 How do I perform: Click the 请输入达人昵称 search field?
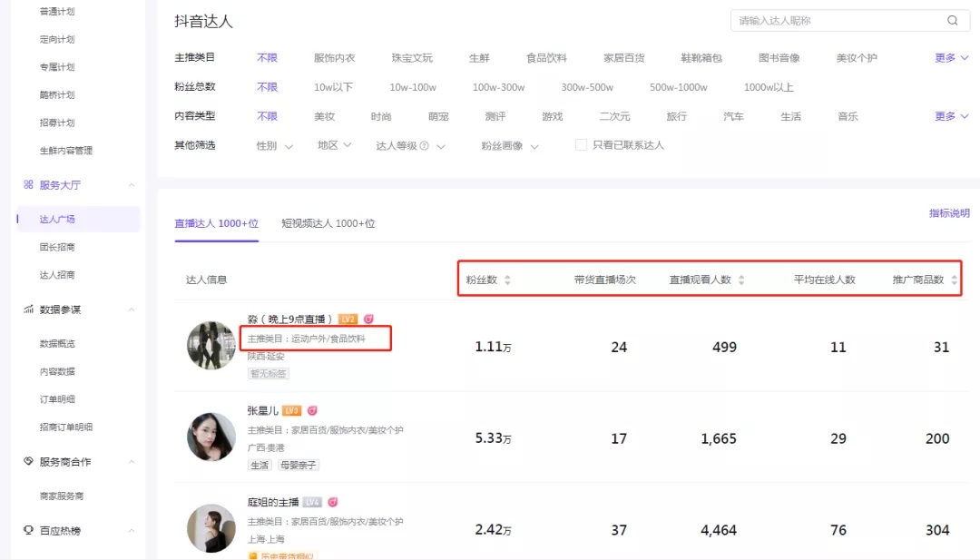pyautogui.click(x=850, y=21)
